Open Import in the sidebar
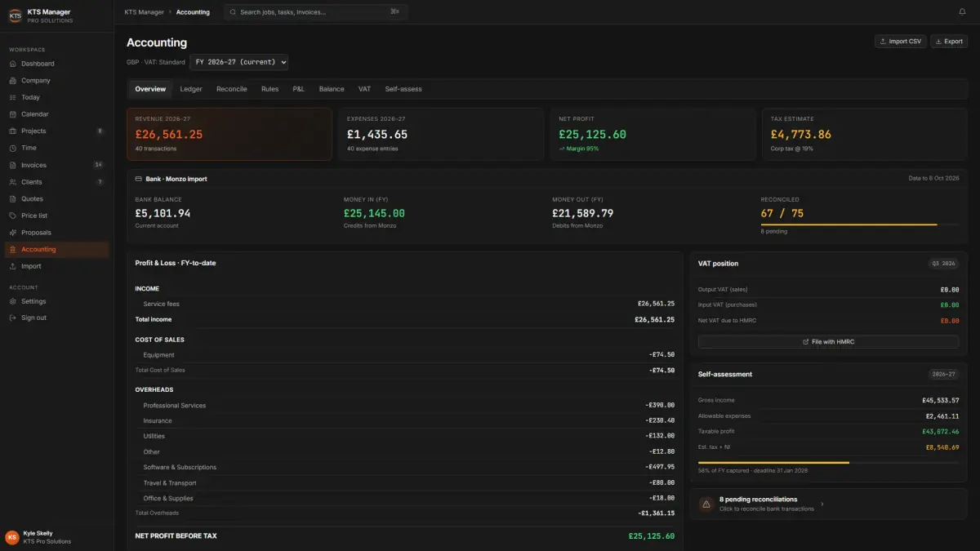 tap(56, 266)
